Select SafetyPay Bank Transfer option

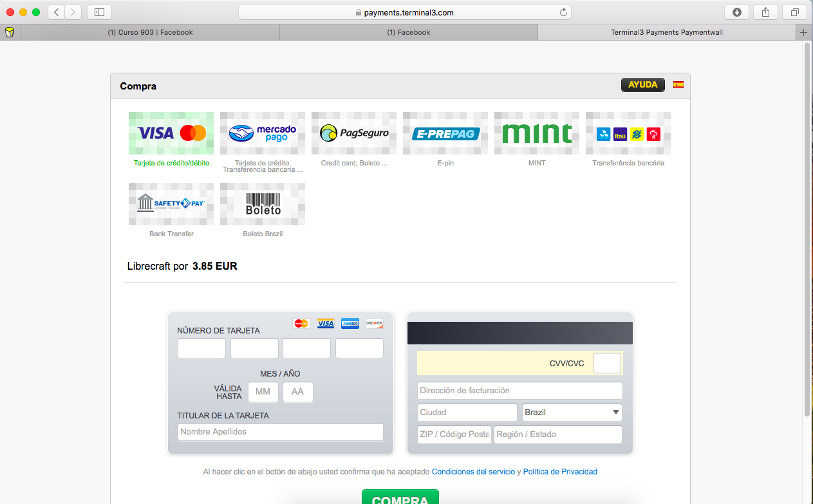click(171, 204)
